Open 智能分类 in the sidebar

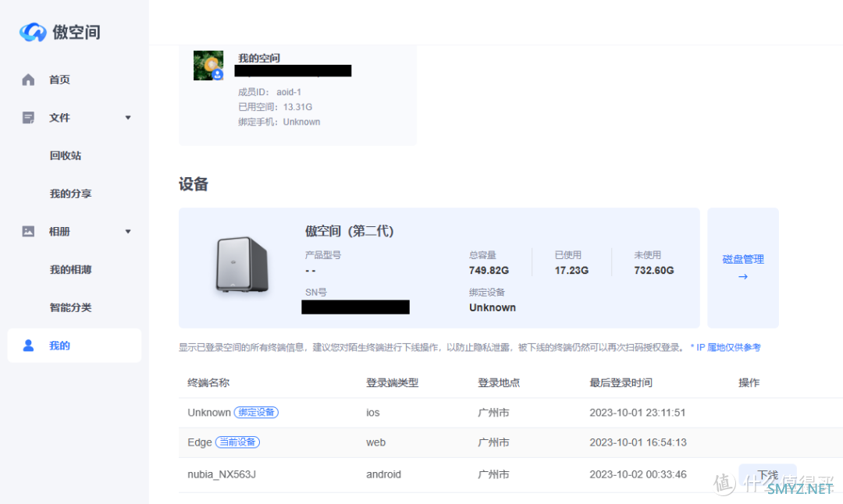point(70,307)
